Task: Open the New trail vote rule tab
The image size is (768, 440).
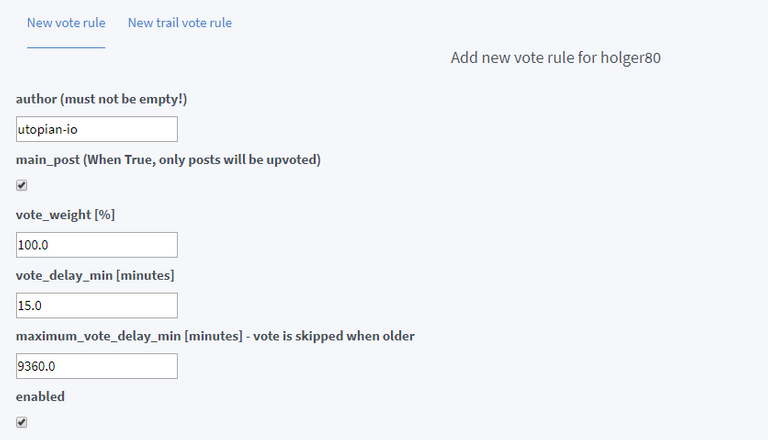Action: (180, 23)
